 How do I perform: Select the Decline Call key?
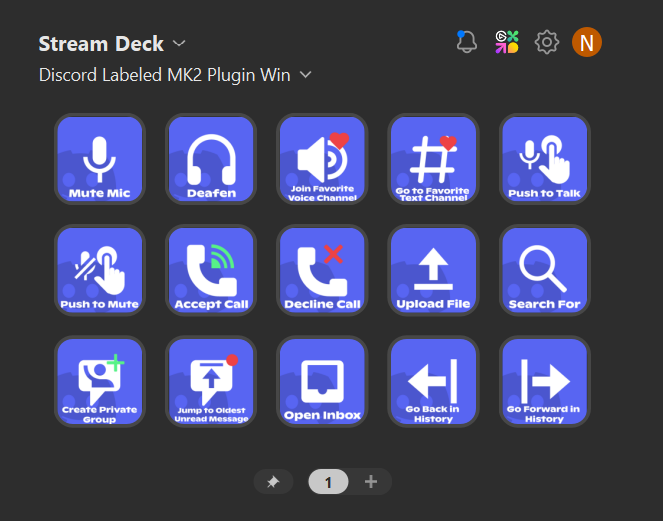[322, 270]
